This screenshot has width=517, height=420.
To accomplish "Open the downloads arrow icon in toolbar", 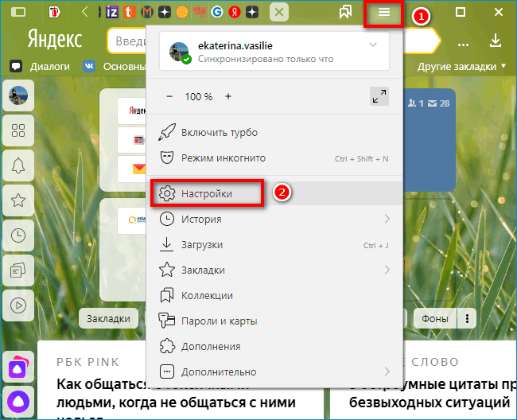I will click(496, 41).
